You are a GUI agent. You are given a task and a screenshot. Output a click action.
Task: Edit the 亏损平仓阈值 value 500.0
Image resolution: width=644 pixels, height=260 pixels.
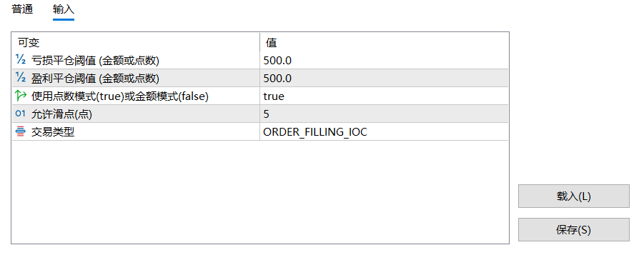coord(384,61)
